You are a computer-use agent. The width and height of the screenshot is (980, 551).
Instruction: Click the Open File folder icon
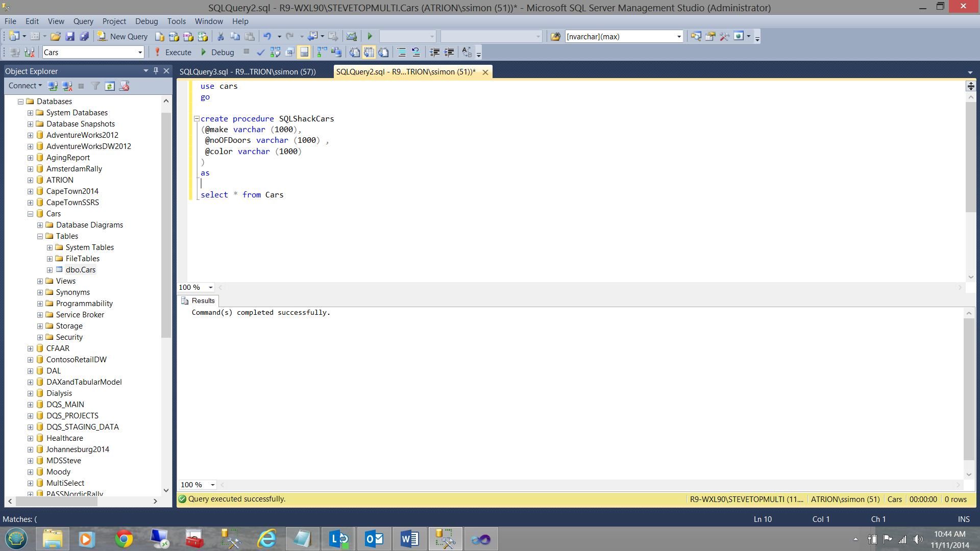[x=56, y=37]
